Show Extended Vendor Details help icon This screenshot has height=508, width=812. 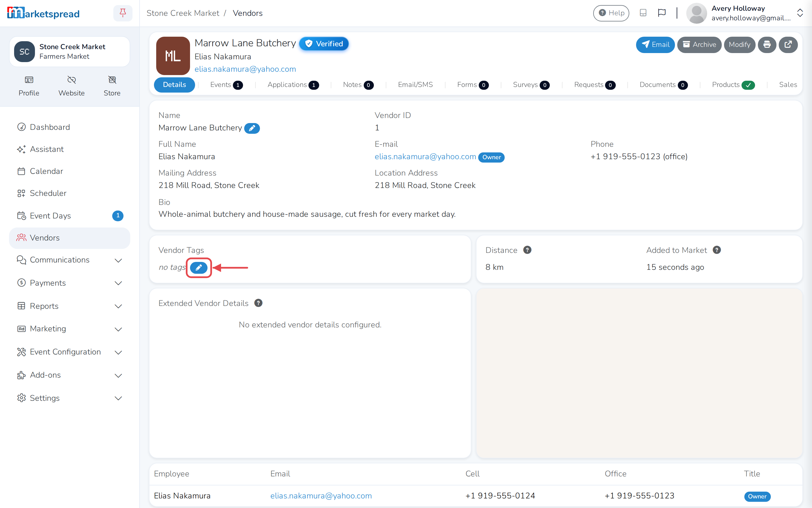258,303
